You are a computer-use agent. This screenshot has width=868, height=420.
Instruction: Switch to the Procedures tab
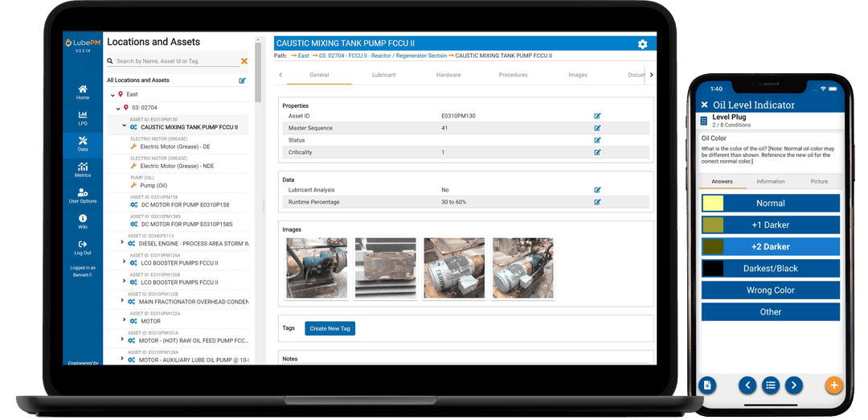click(513, 75)
